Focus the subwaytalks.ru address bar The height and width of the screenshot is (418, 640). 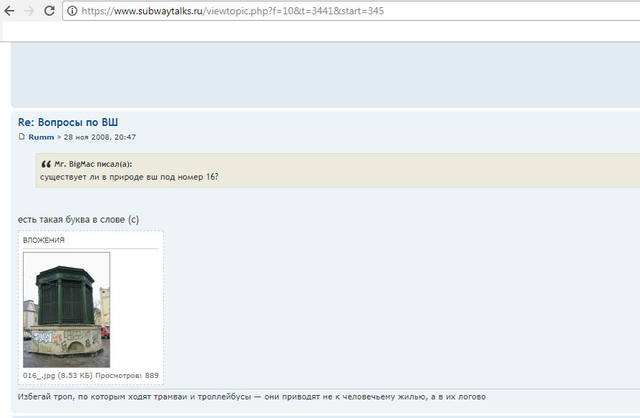351,11
